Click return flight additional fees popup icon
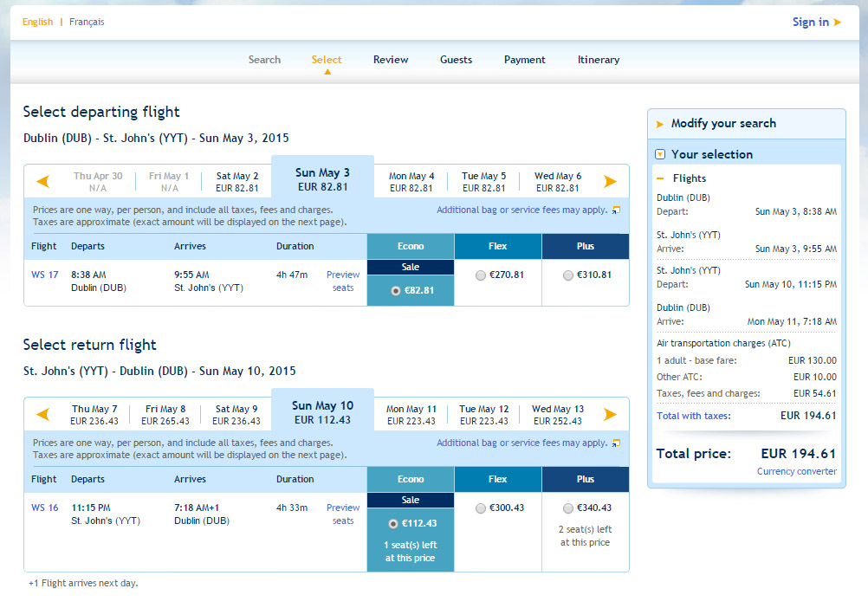This screenshot has width=868, height=608. point(616,443)
